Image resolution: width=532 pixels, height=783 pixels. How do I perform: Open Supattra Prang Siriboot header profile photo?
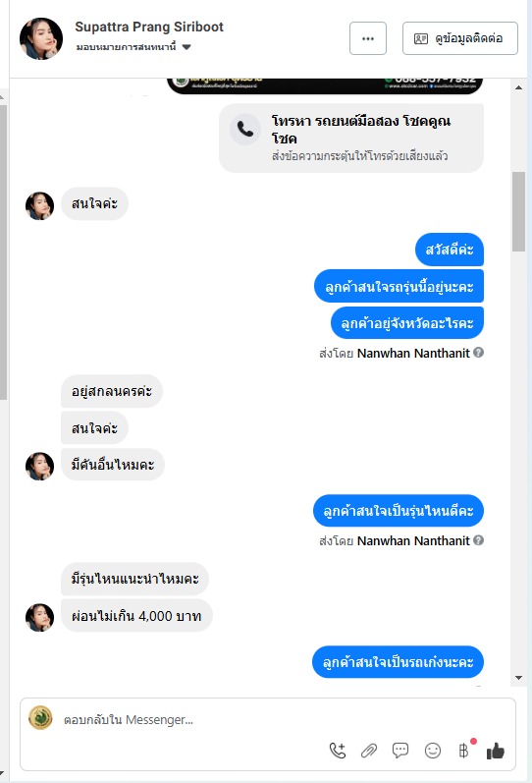41,38
